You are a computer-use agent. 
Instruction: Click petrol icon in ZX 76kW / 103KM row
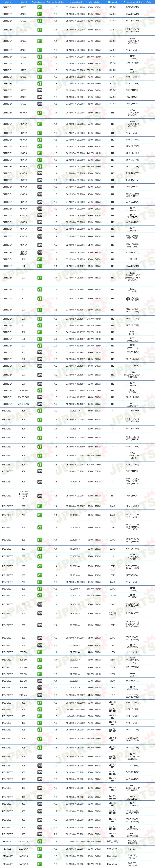coord(40,325)
